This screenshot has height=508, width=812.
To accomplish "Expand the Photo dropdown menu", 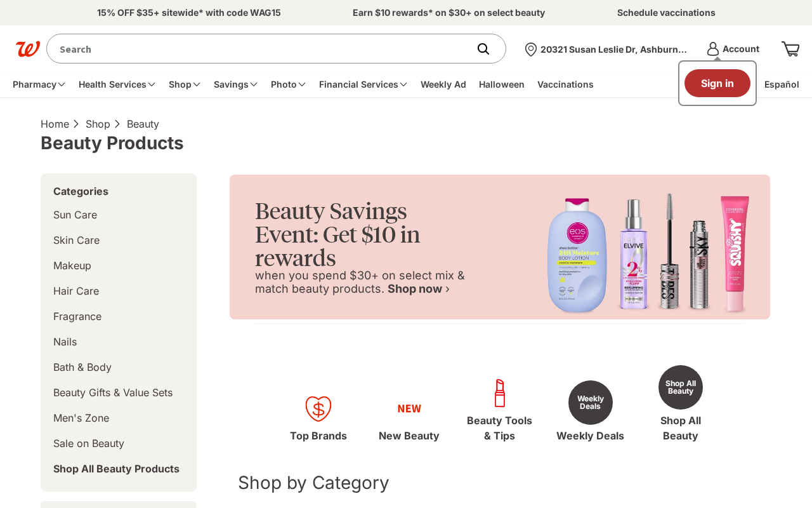I will (x=289, y=84).
